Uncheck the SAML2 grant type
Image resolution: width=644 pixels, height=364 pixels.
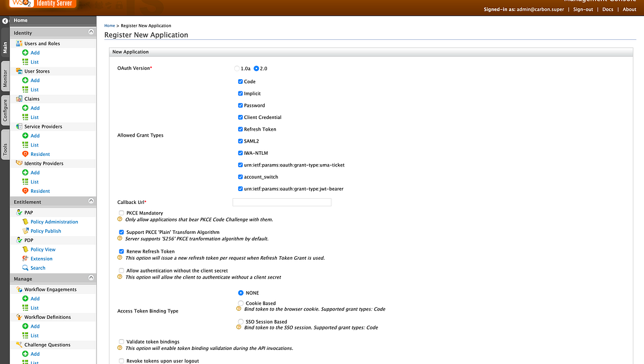pyautogui.click(x=240, y=141)
